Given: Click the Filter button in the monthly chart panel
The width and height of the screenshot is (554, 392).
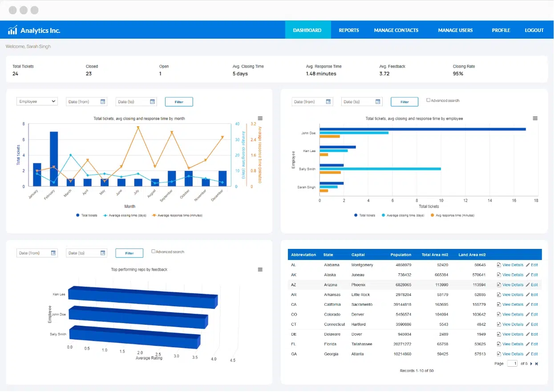Looking at the screenshot, I should pos(178,101).
